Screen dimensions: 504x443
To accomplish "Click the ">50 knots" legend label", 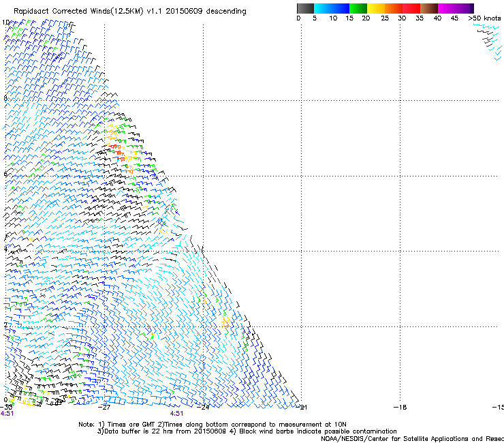I will [484, 18].
